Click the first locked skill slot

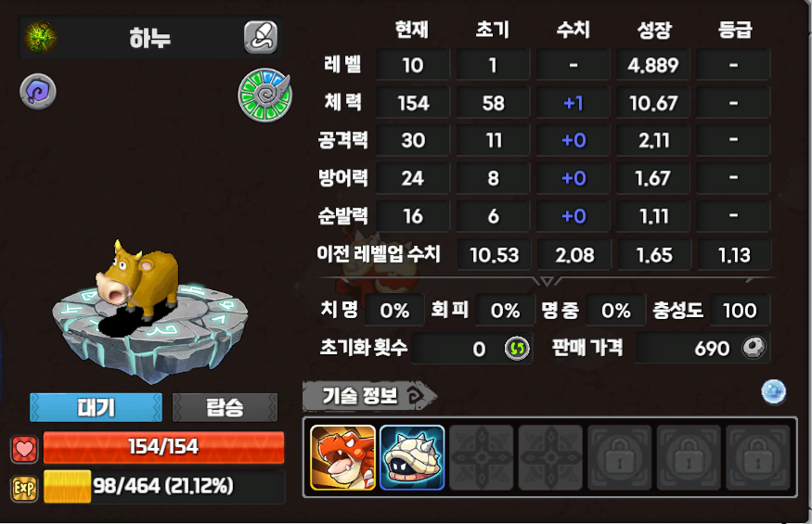coord(619,458)
